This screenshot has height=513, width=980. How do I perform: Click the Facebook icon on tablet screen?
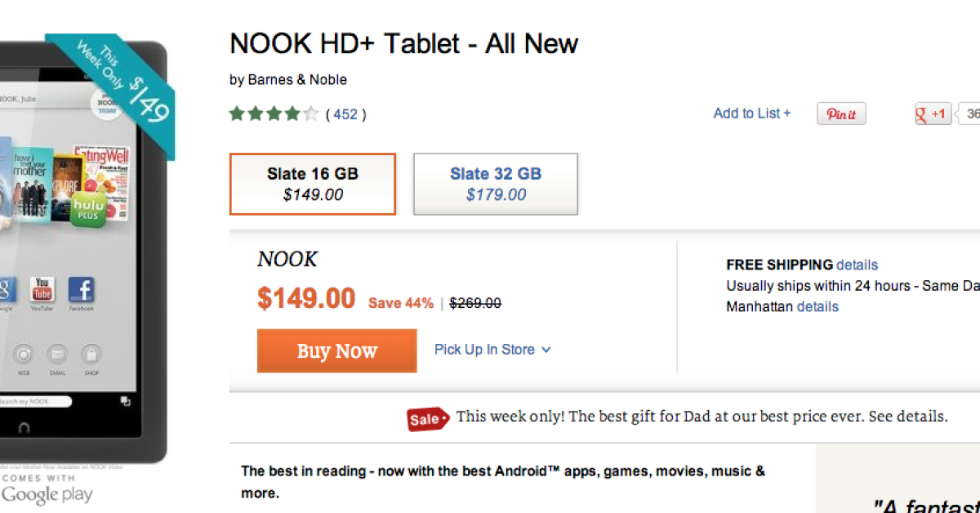81,291
